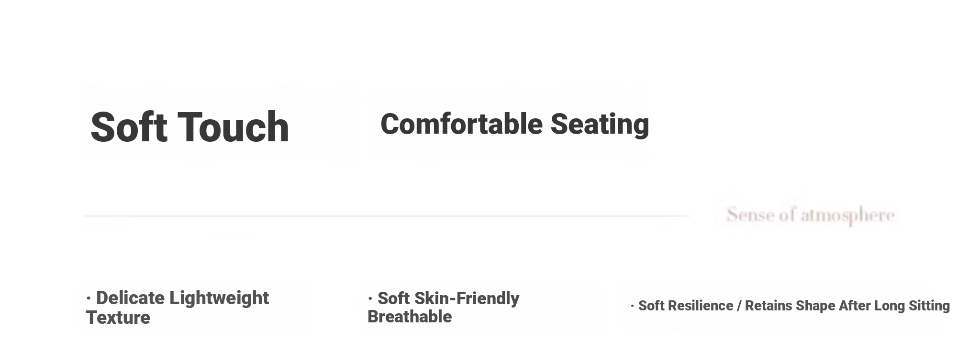This screenshot has width=980, height=354.
Task: Click the "Sense of atmosphere" serif text
Action: tap(810, 215)
